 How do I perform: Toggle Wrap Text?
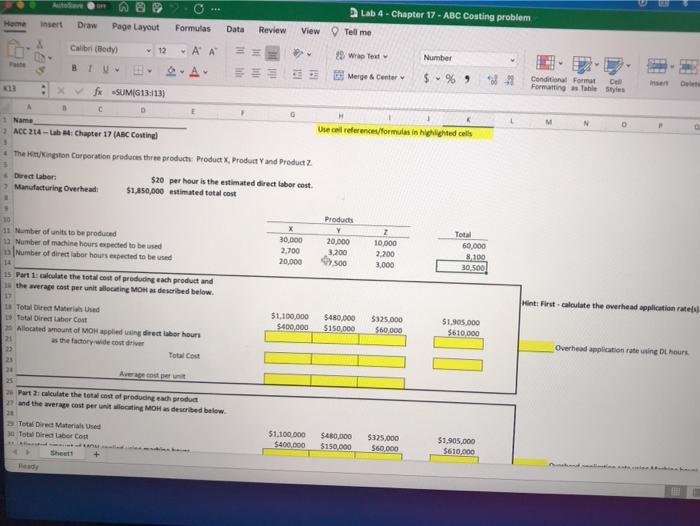pos(361,56)
